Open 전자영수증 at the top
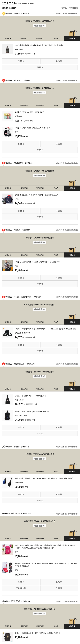The width and height of the screenshot is (80, 644). click(74, 8)
